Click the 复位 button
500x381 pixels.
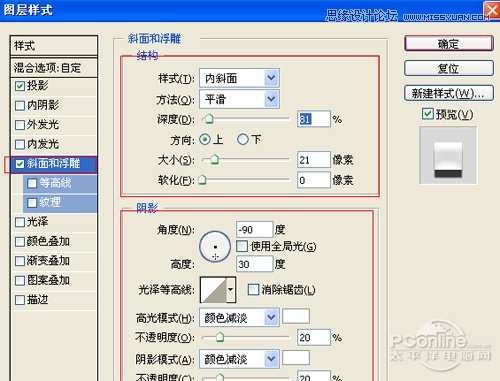[449, 68]
